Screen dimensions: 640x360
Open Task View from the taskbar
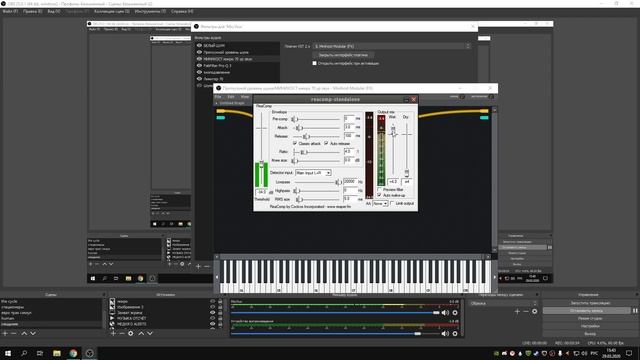pos(40,353)
